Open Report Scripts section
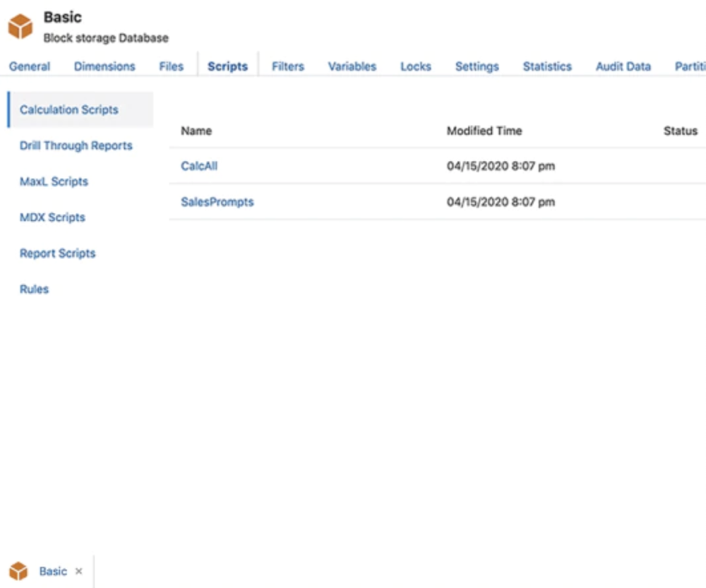Screen dimensions: 706x588 point(56,253)
